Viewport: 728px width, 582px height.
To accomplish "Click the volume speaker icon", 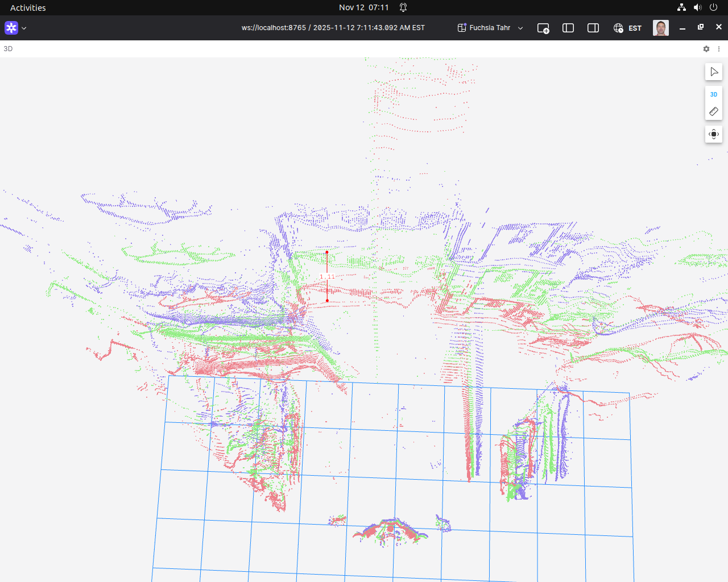I will pyautogui.click(x=697, y=7).
